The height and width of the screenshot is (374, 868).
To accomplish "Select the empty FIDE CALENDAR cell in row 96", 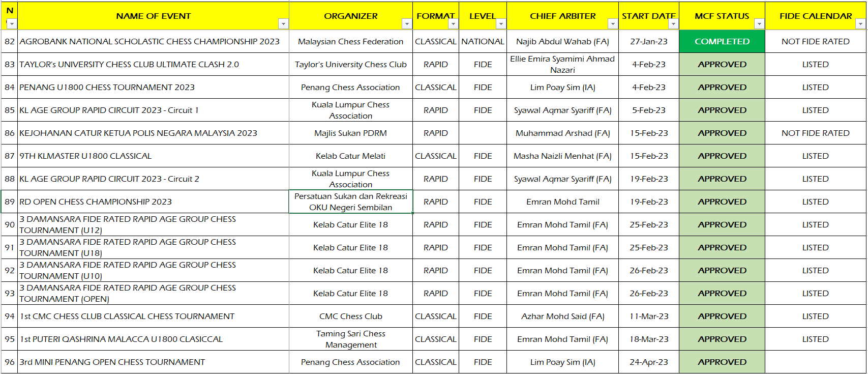I will [x=815, y=362].
